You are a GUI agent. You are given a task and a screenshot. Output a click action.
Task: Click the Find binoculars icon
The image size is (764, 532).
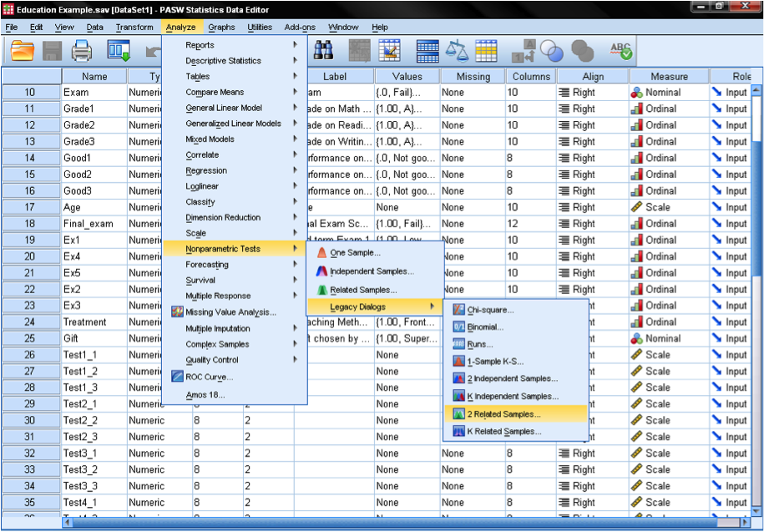pyautogui.click(x=323, y=52)
